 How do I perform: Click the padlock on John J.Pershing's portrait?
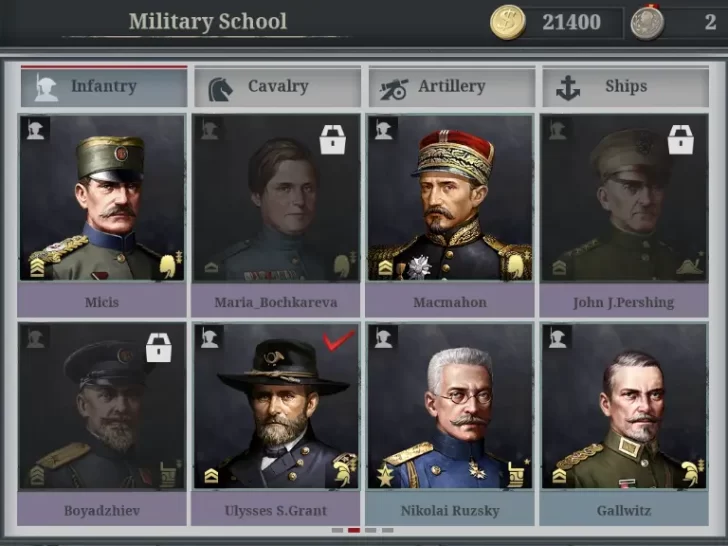pos(681,139)
